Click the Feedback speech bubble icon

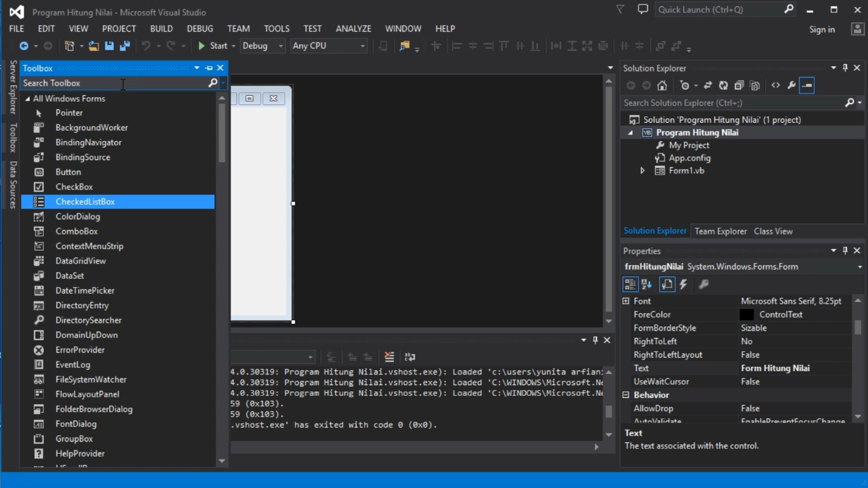click(643, 9)
